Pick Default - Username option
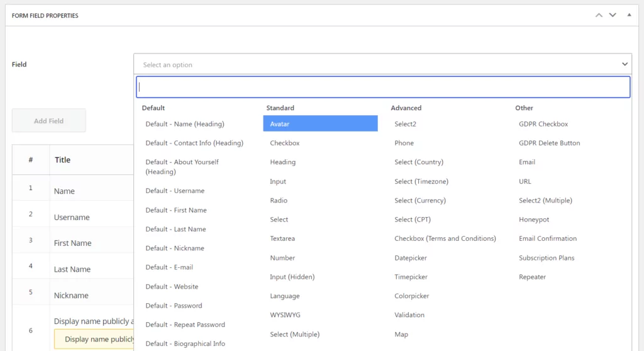Viewport: 644px width, 351px height. (x=175, y=191)
